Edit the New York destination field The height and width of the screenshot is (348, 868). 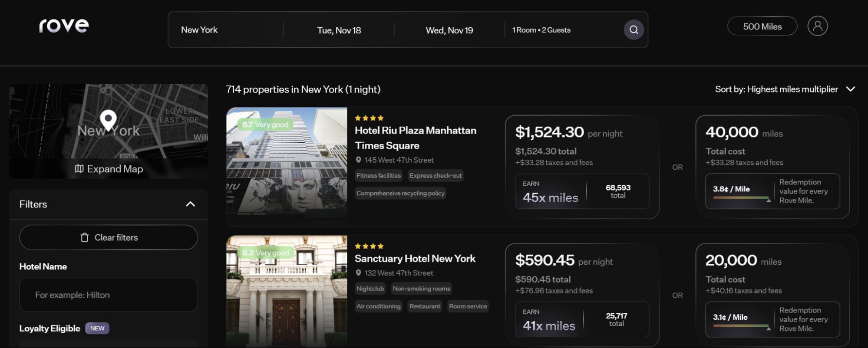(x=226, y=30)
